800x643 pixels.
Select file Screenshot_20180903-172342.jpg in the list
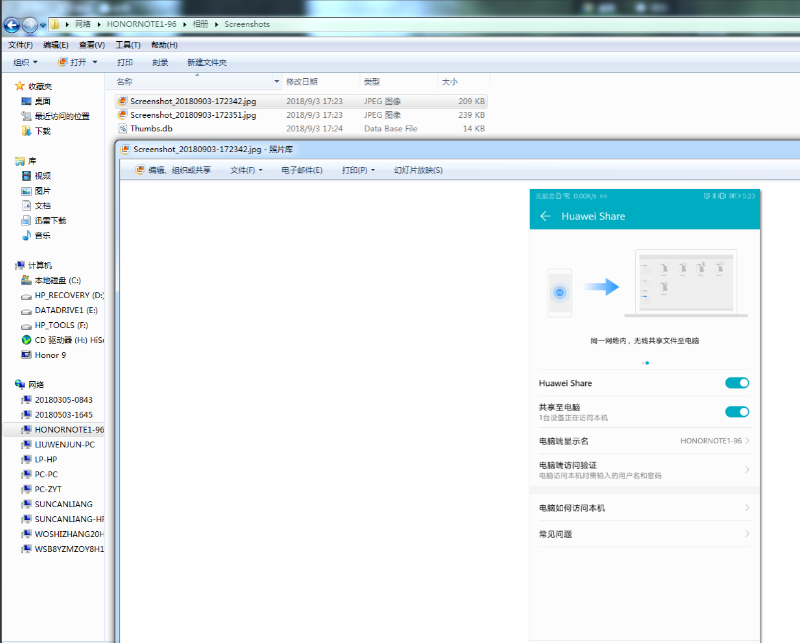pyautogui.click(x=301, y=101)
